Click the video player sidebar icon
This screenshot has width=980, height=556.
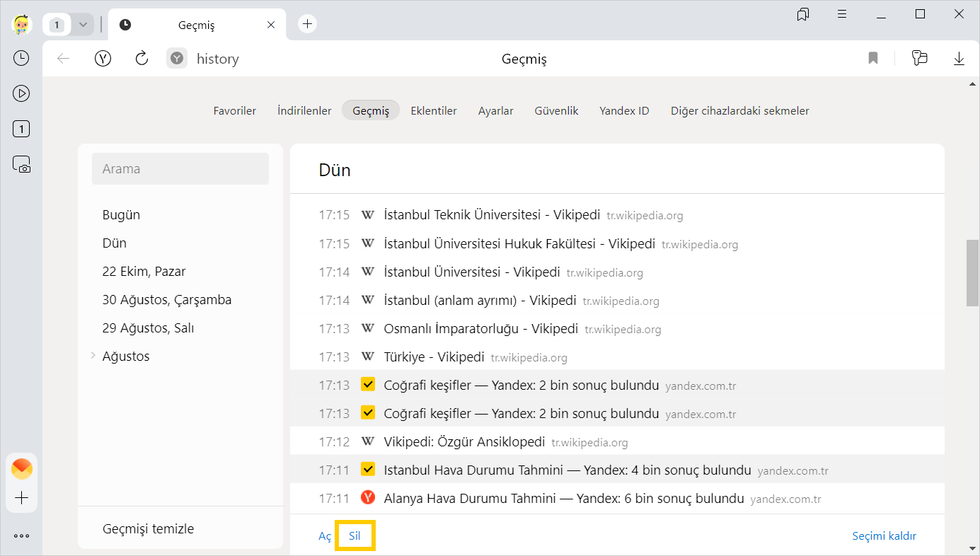coord(21,93)
